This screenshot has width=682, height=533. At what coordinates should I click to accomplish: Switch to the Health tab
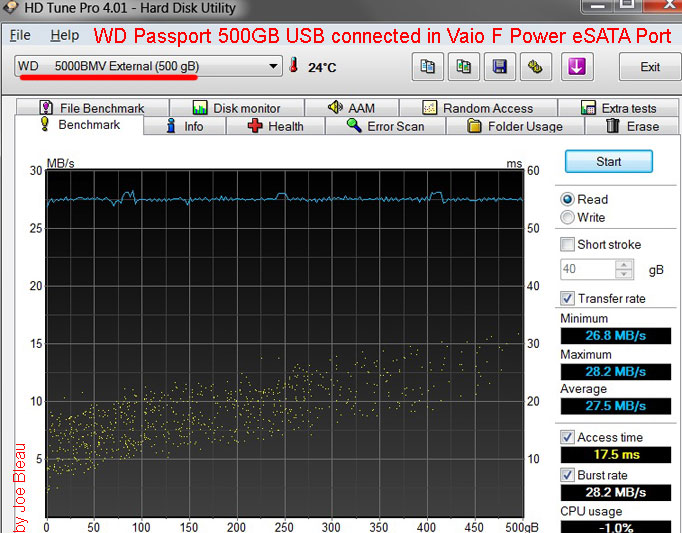click(x=275, y=126)
